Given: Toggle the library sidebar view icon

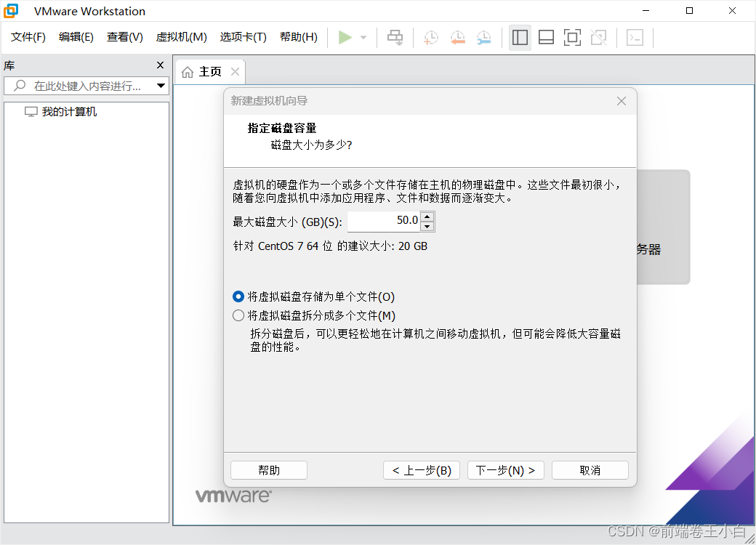Looking at the screenshot, I should 520,38.
